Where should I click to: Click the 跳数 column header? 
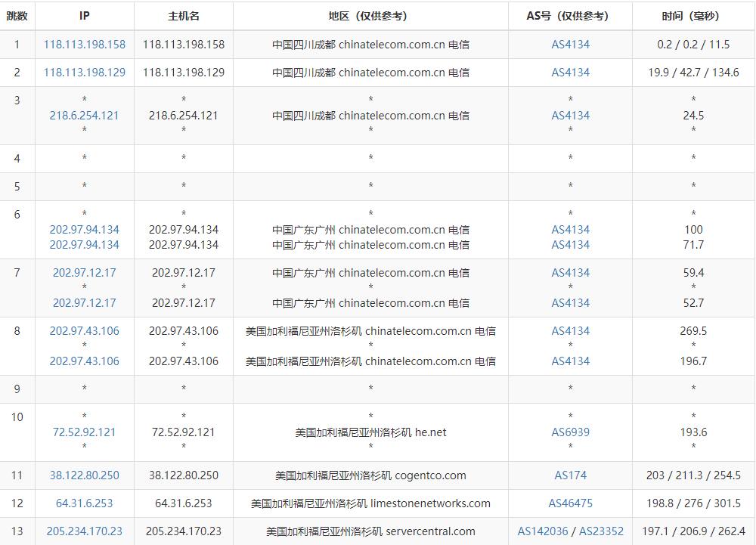17,16
